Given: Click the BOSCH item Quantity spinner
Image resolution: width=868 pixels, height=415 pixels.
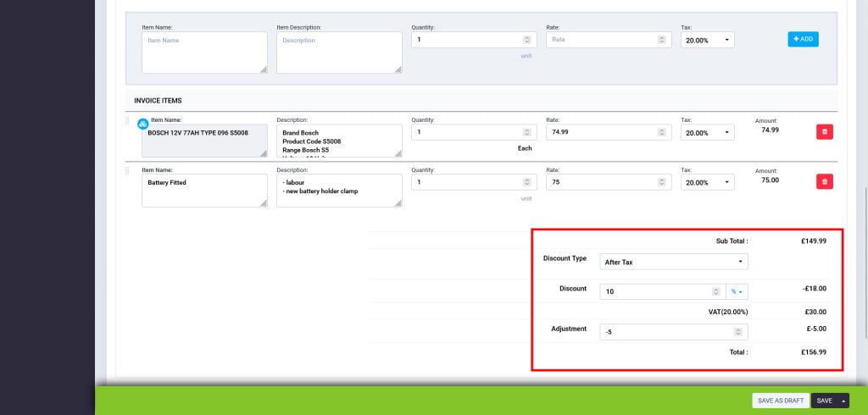Looking at the screenshot, I should point(527,132).
